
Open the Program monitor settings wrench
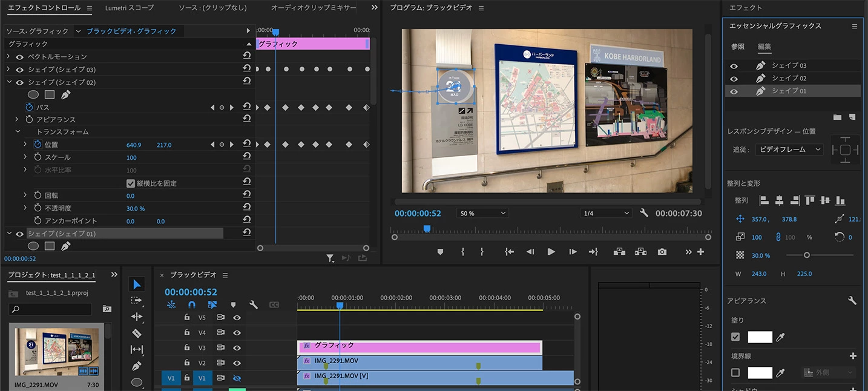[644, 213]
